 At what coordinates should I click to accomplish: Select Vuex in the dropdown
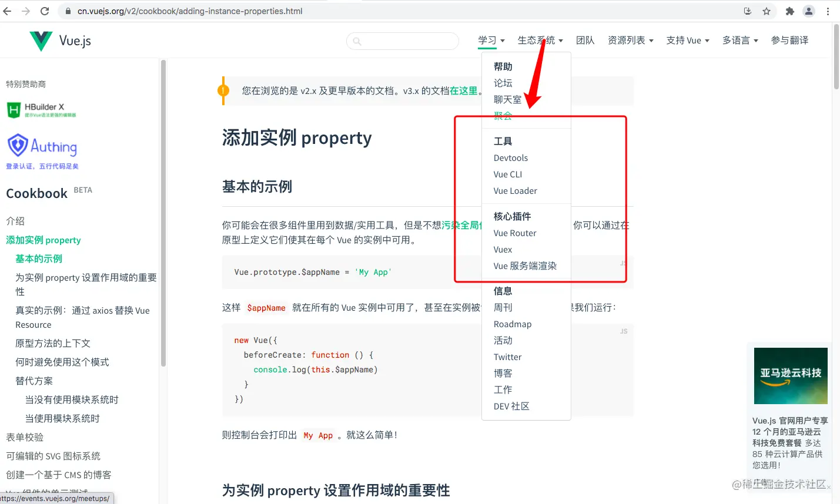point(503,250)
